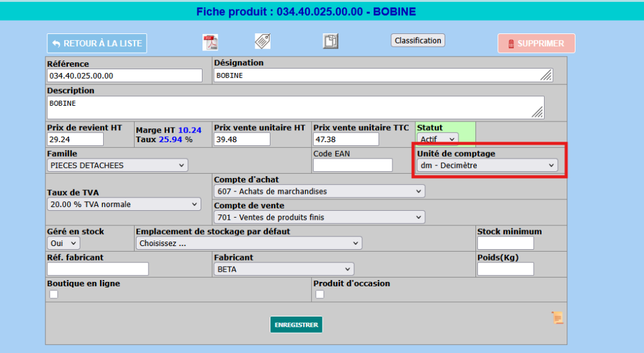Click the Supprimer delete button

tap(536, 43)
